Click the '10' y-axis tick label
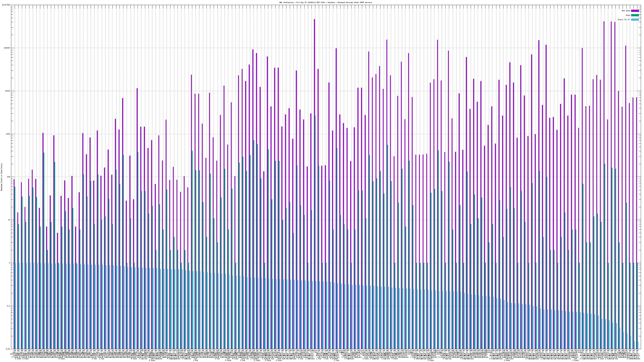 click(9, 220)
